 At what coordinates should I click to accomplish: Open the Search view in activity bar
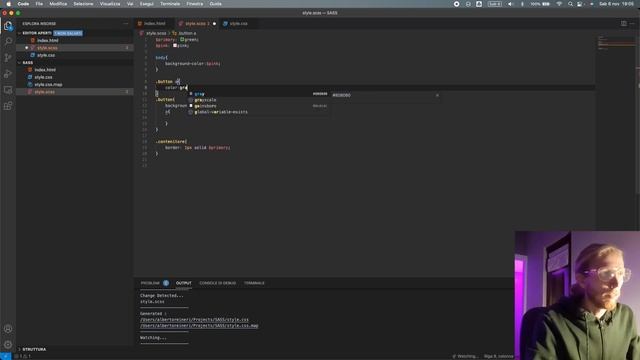click(8, 41)
